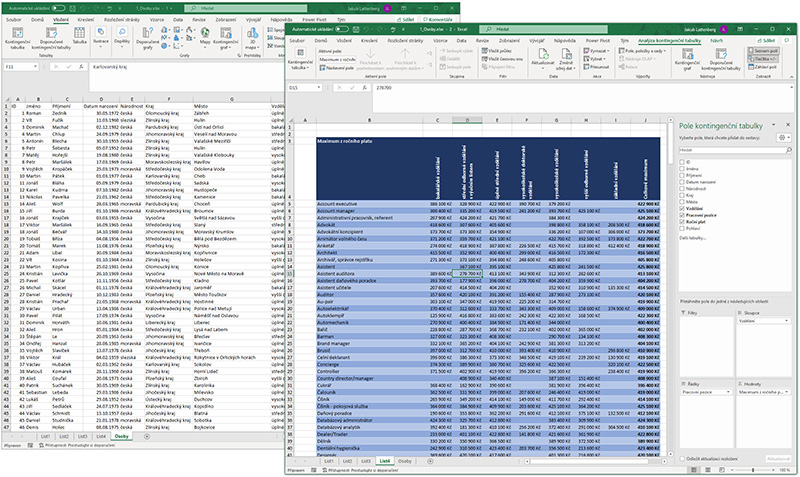Close the Pole kontingenční tabulky pane

pyautogui.click(x=788, y=125)
